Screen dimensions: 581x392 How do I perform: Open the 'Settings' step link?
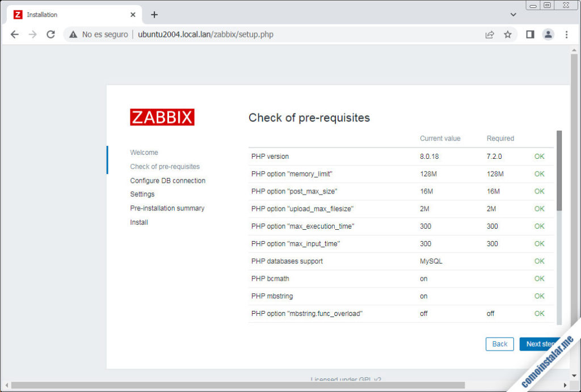coord(142,194)
